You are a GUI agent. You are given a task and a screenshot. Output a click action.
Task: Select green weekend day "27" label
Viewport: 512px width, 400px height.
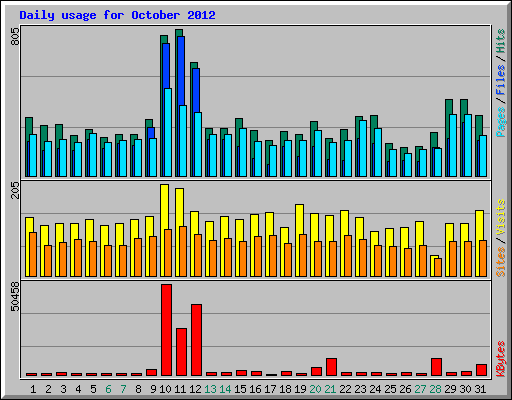[420, 389]
